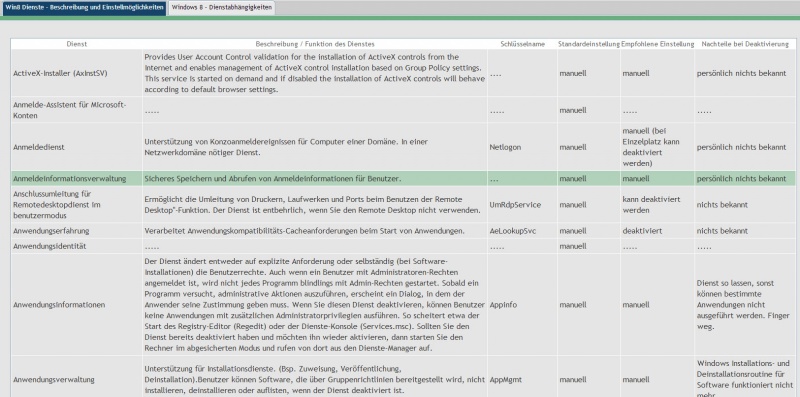
Task: Click the UmRdpService key name cell
Action: pyautogui.click(x=522, y=205)
